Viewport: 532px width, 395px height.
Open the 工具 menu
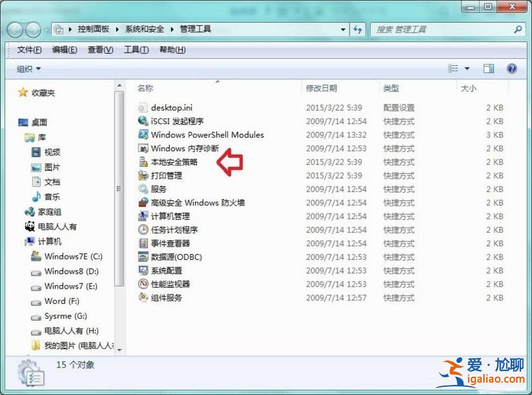(x=135, y=50)
